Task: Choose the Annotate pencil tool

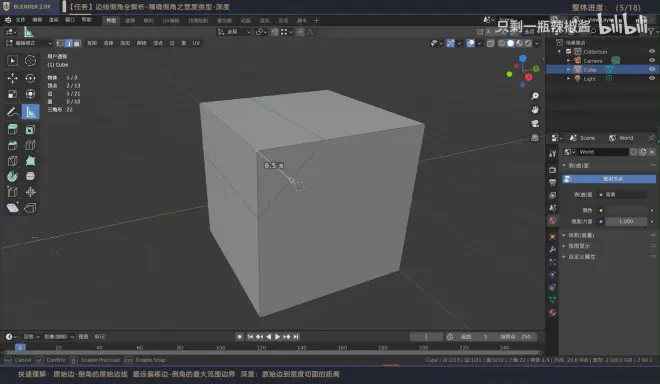Action: pyautogui.click(x=13, y=112)
